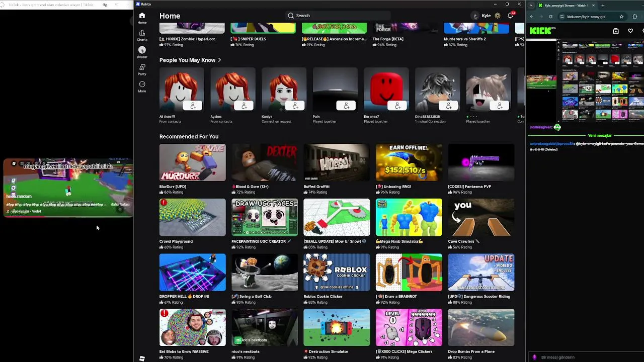
Task: Click the TikTok video preview
Action: pos(68,187)
